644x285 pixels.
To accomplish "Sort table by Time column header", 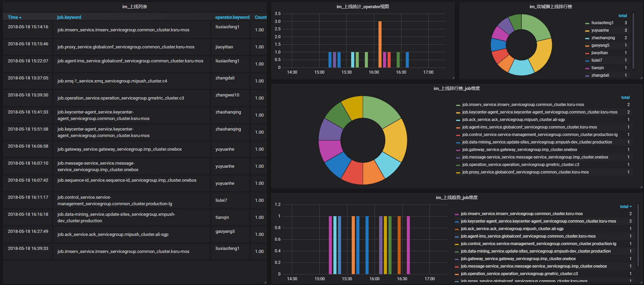I will 15,17.
